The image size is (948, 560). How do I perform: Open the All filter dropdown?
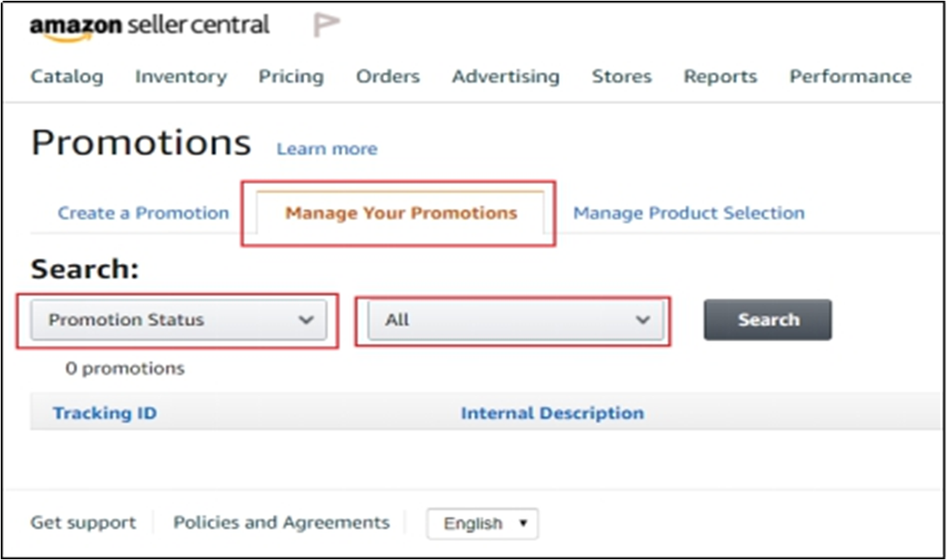point(515,320)
